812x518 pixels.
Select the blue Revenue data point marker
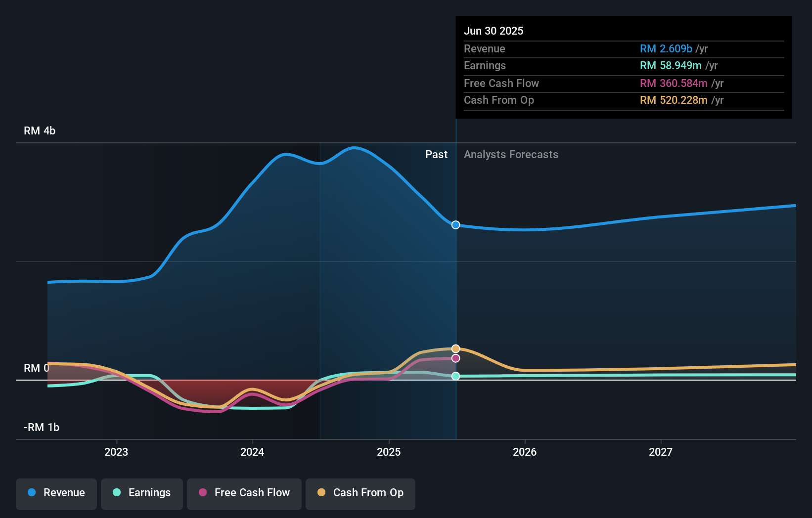(x=456, y=225)
